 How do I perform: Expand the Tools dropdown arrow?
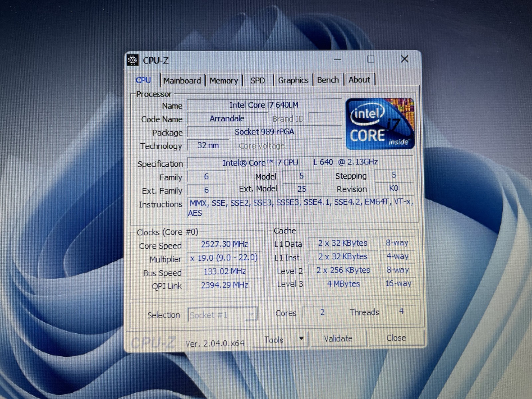tap(301, 339)
